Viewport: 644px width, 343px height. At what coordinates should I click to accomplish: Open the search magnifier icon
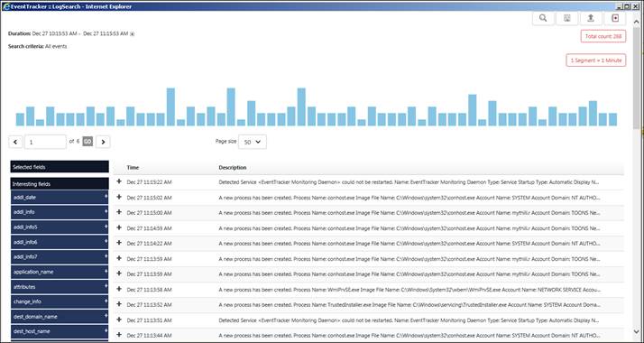543,18
